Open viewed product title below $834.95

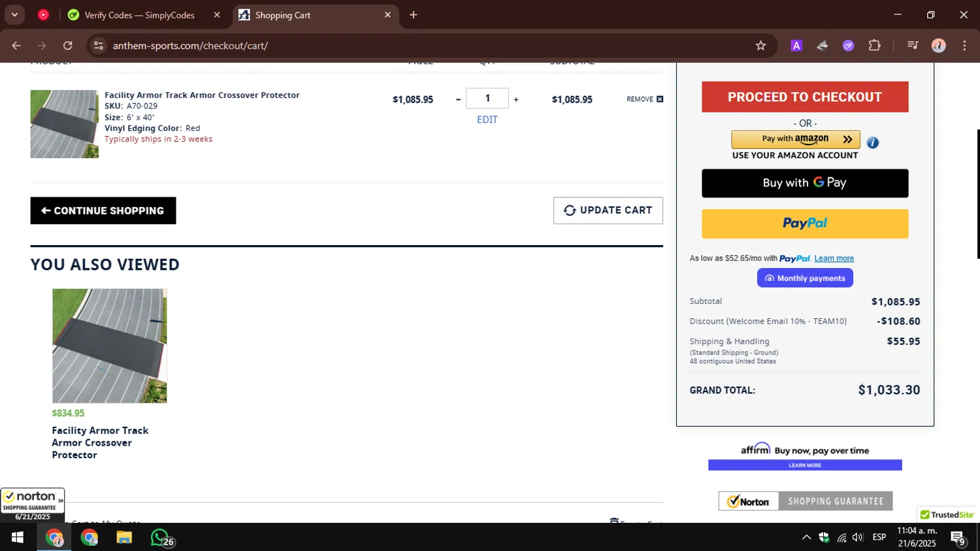coord(100,442)
